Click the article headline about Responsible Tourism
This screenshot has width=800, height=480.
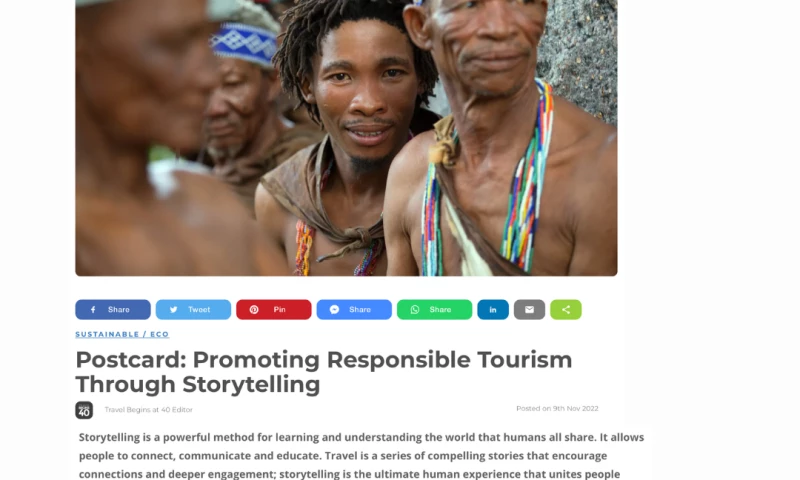[324, 372]
